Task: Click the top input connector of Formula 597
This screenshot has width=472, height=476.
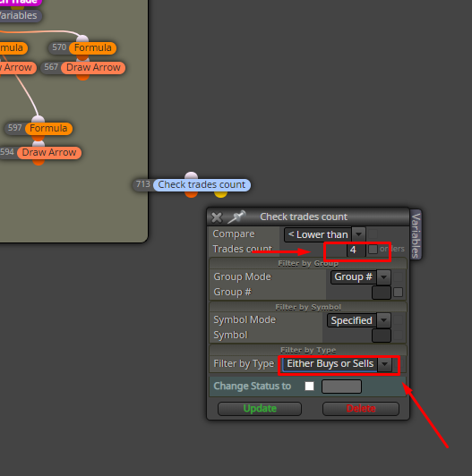Action: click(39, 119)
